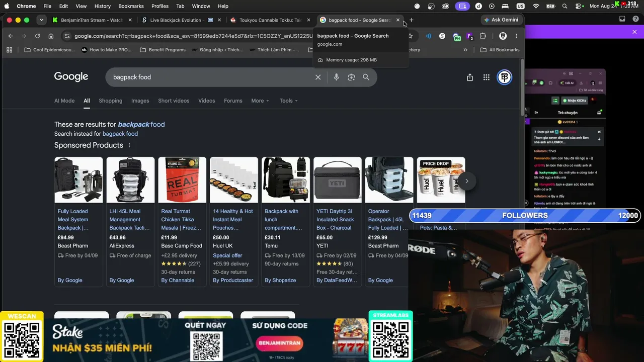644x362 pixels.
Task: Open the History menu in menu bar
Action: pyautogui.click(x=103, y=6)
